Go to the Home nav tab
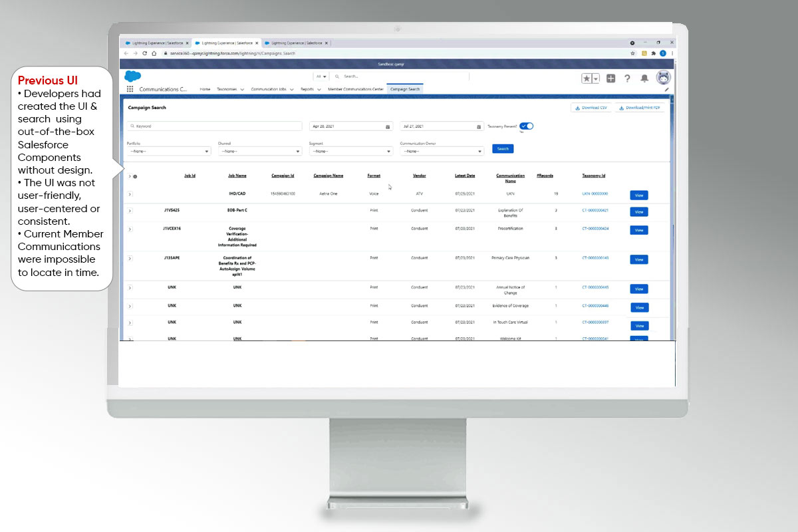This screenshot has width=798, height=532. click(205, 89)
